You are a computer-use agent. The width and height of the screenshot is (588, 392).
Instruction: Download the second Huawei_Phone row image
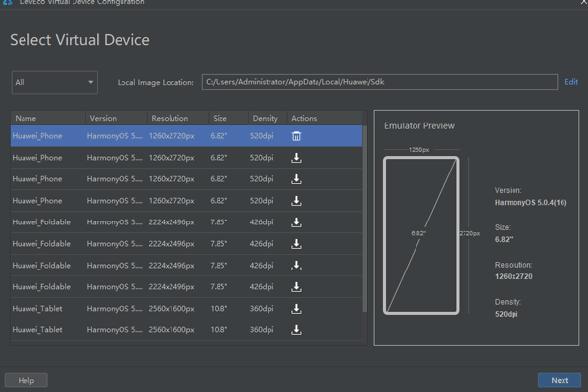pos(297,158)
